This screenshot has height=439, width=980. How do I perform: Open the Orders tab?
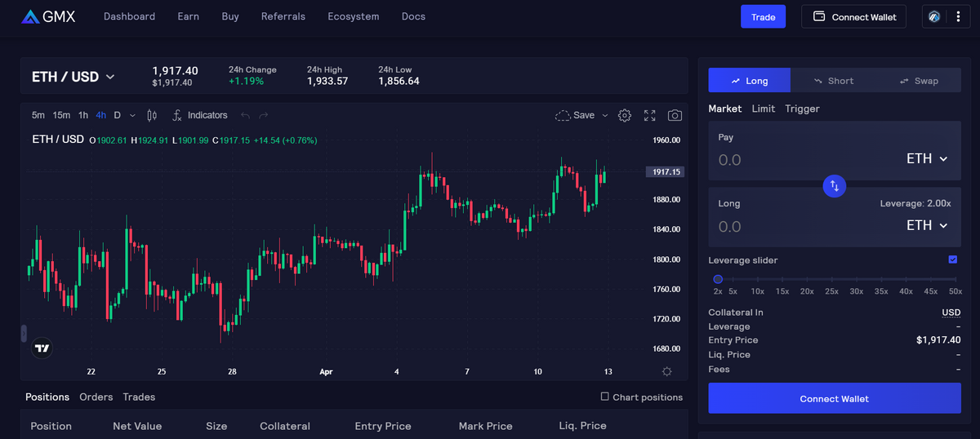[96, 397]
